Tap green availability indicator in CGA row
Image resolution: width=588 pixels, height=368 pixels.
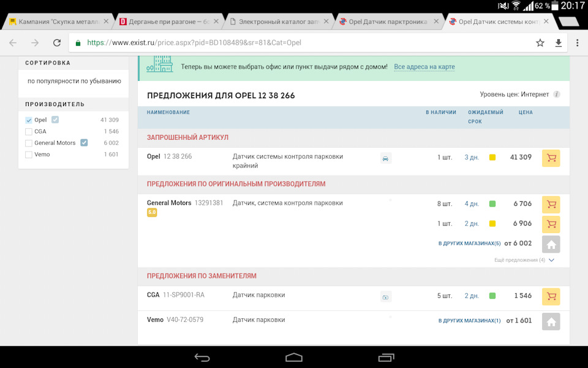[x=492, y=296]
